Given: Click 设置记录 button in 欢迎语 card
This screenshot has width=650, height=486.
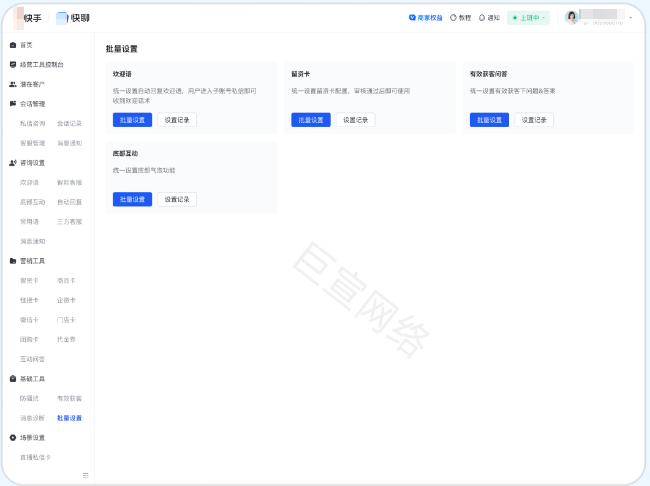Looking at the screenshot, I should 177,120.
